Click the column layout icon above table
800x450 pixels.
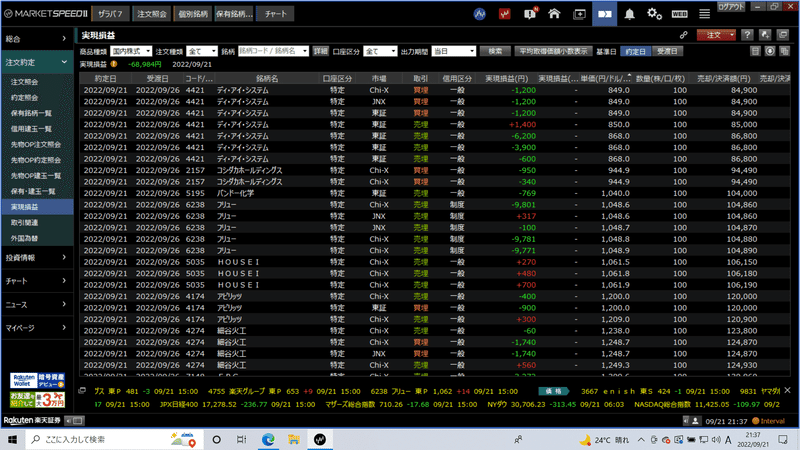click(x=756, y=51)
